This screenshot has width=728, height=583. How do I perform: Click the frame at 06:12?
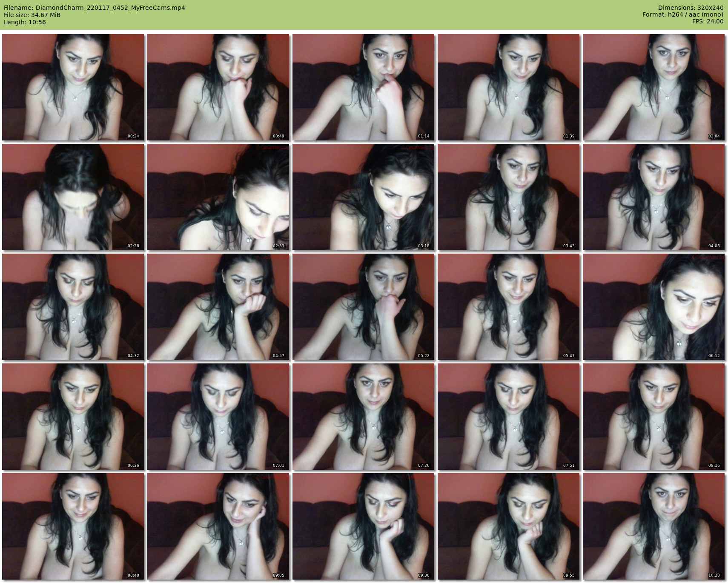pyautogui.click(x=654, y=307)
